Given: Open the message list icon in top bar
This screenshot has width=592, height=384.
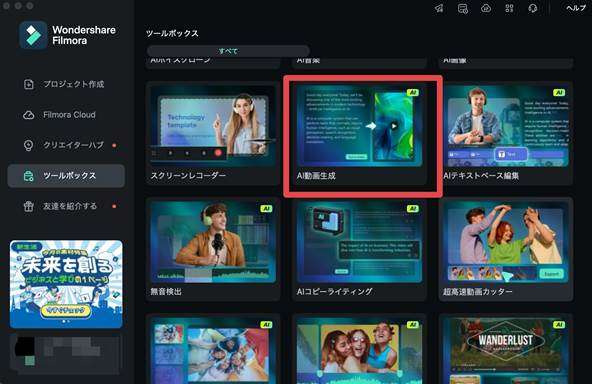Looking at the screenshot, I should click(x=463, y=8).
